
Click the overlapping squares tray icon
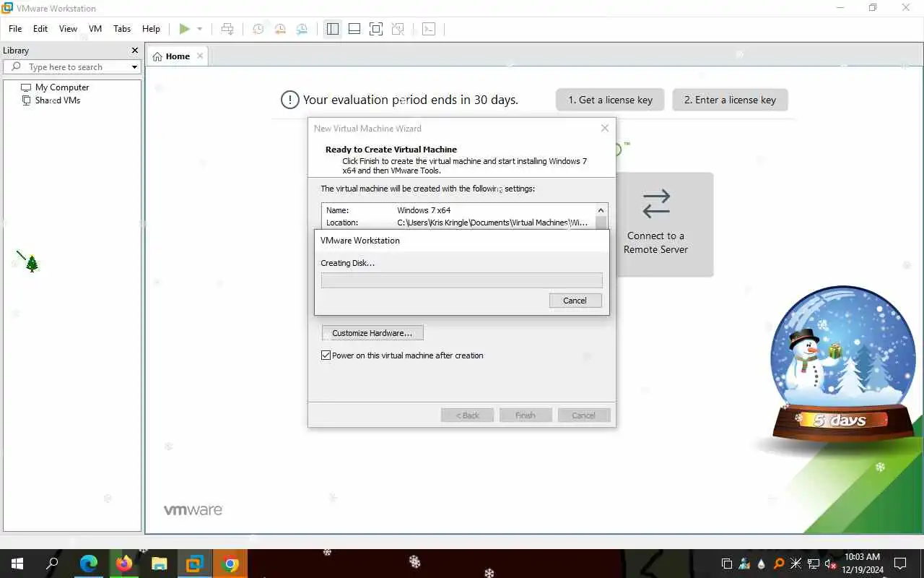[727, 564]
